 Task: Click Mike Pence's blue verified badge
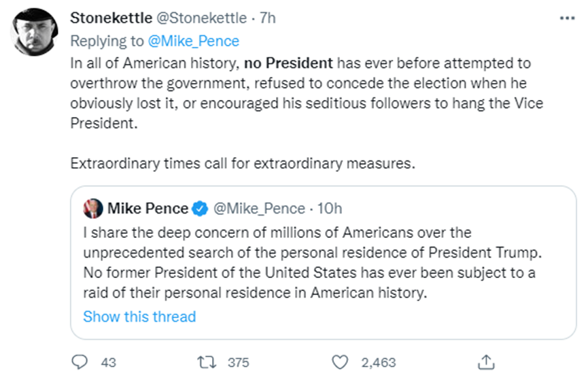coord(200,207)
